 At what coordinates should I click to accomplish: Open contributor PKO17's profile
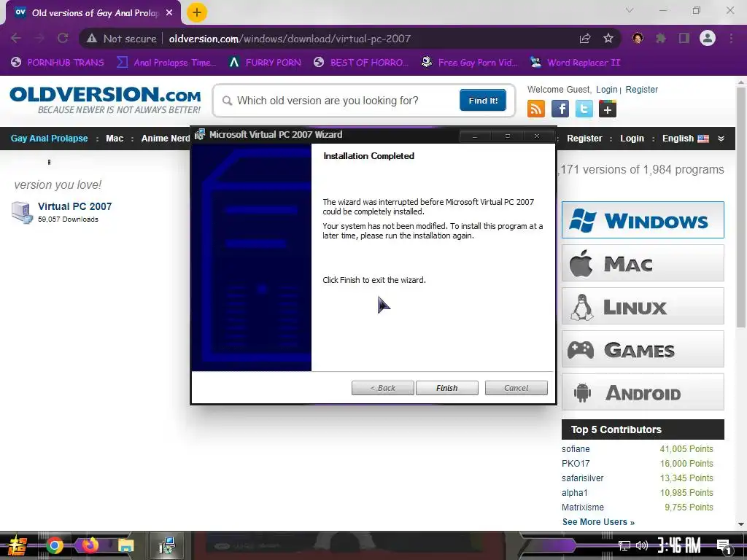pos(576,463)
